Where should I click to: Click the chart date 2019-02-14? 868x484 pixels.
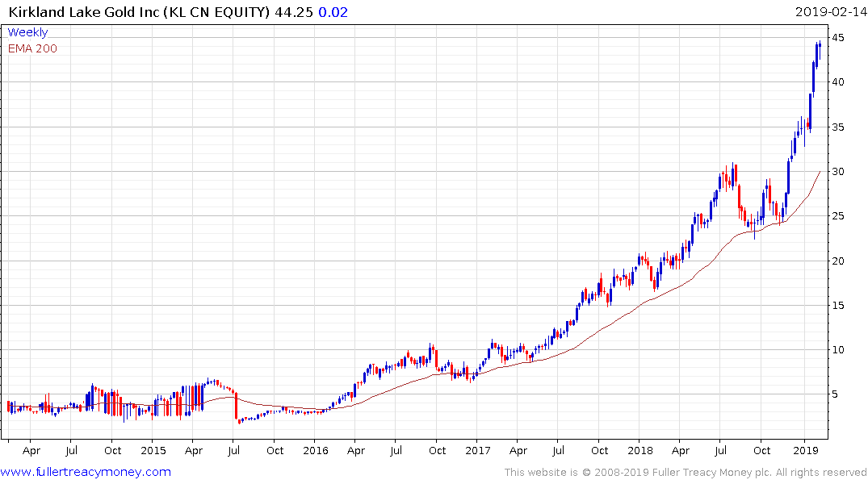830,11
